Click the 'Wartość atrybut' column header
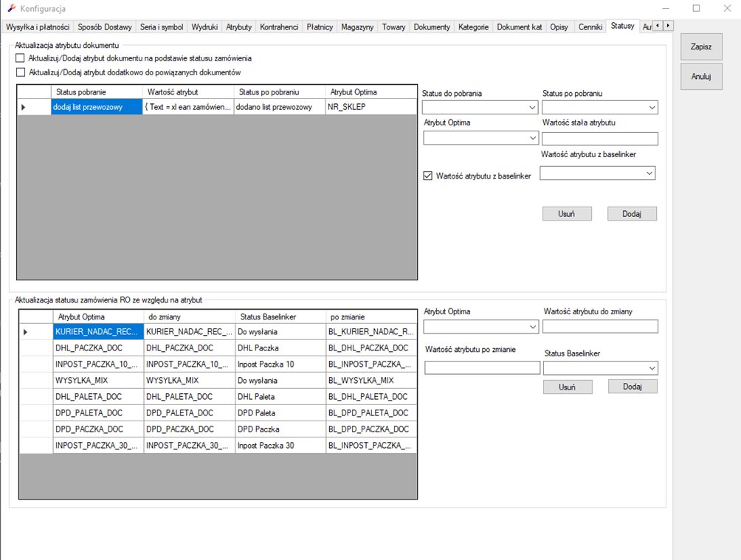This screenshot has height=560, width=741. 188,92
